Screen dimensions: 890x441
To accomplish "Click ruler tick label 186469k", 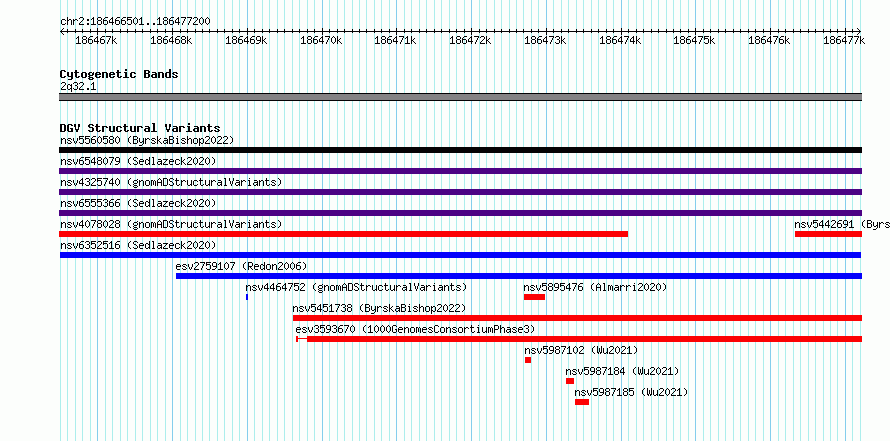I will (x=246, y=40).
